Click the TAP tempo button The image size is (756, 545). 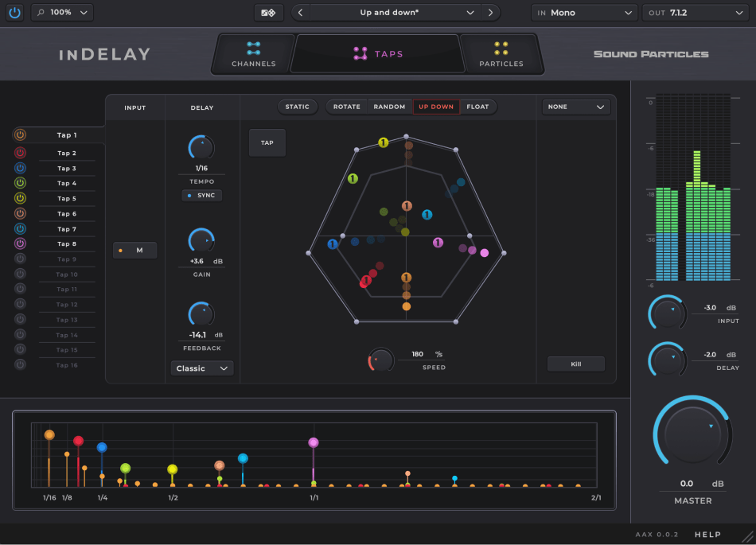coord(267,142)
